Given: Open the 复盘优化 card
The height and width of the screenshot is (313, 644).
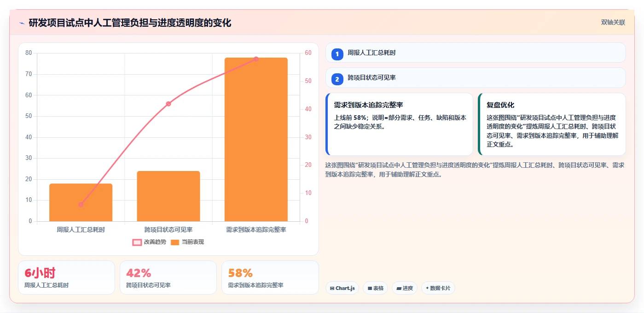Looking at the screenshot, I should click(x=552, y=124).
